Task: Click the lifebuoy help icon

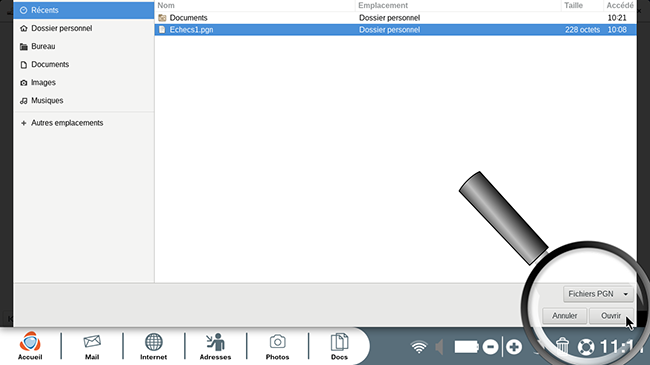Action: pos(586,347)
